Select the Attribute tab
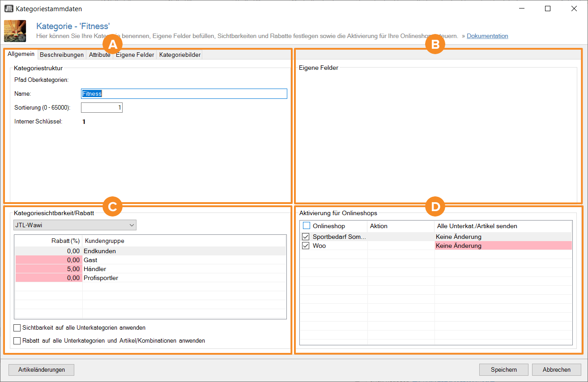 (x=99, y=55)
